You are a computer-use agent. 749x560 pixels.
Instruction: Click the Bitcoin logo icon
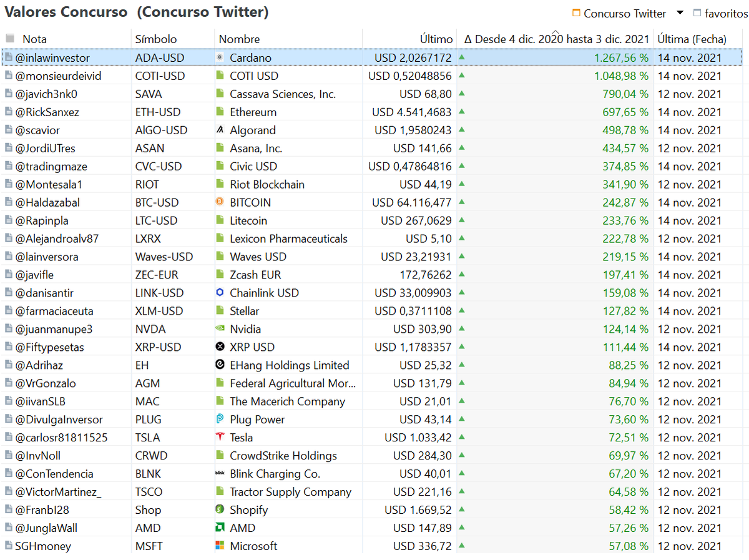coord(220,202)
